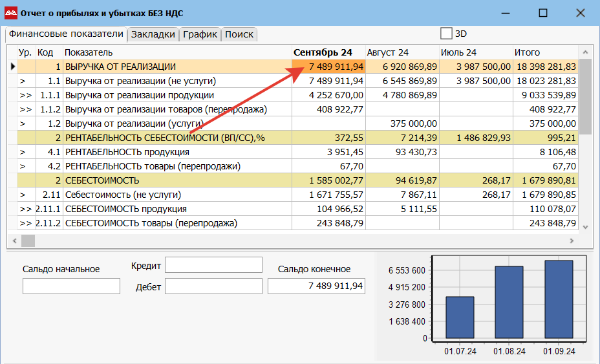This screenshot has width=600, height=364.
Task: Click cell 1 486 829,93 in Июль column
Action: point(477,138)
